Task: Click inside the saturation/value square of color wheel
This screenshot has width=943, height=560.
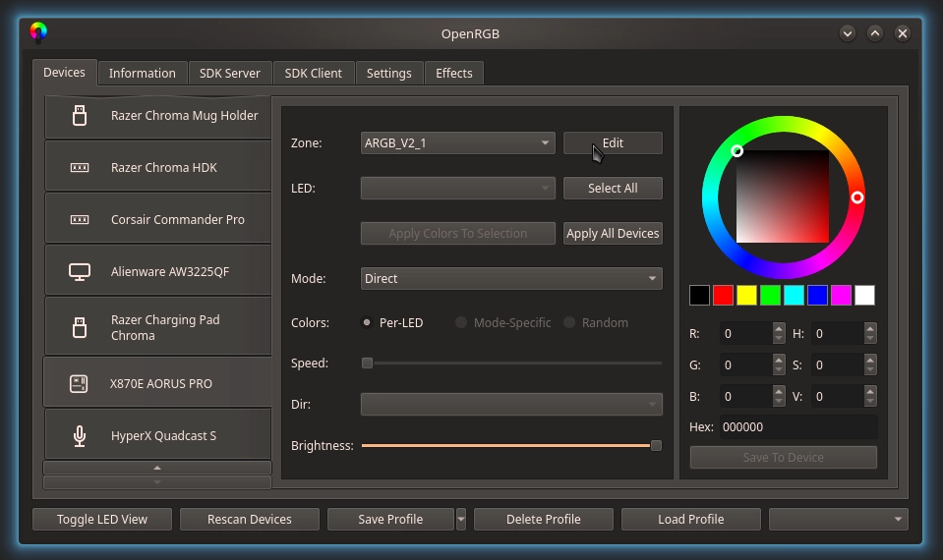Action: (783, 196)
